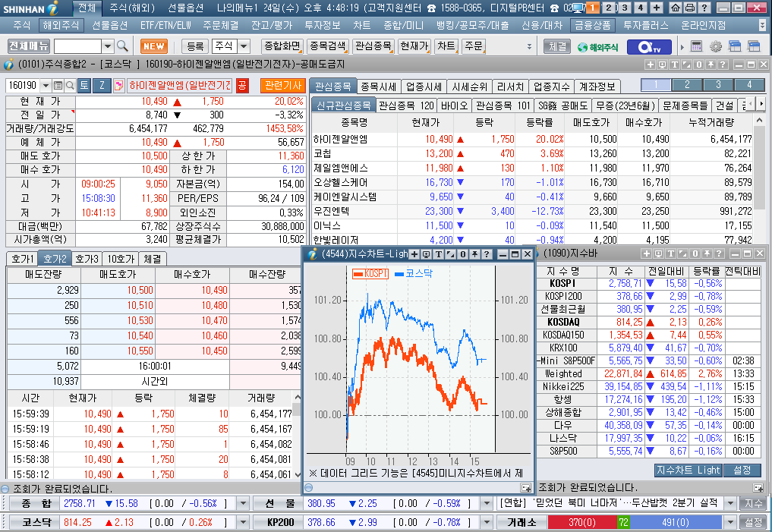Switch to virtual screen 4 in title bar
This screenshot has width=772, height=532.
click(640, 8)
